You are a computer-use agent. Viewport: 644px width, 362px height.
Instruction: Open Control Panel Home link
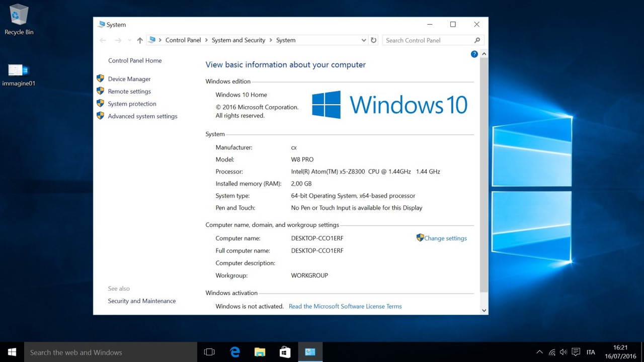[x=135, y=60]
